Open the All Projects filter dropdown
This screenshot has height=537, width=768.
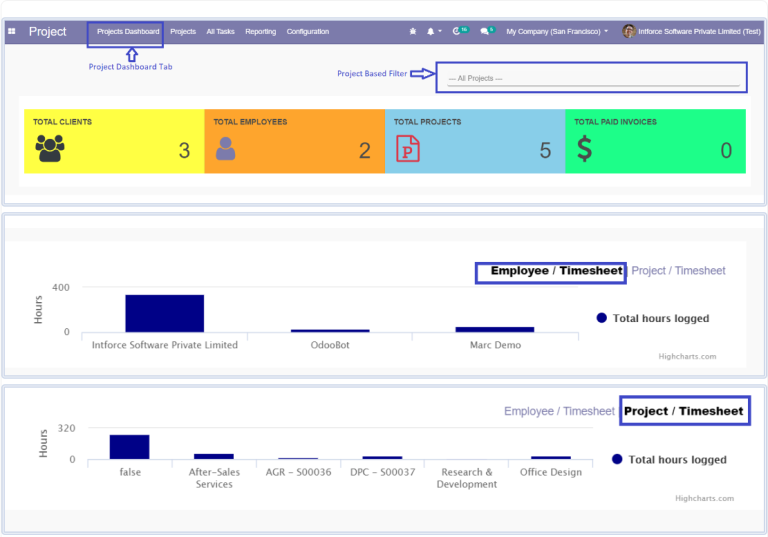tap(593, 78)
